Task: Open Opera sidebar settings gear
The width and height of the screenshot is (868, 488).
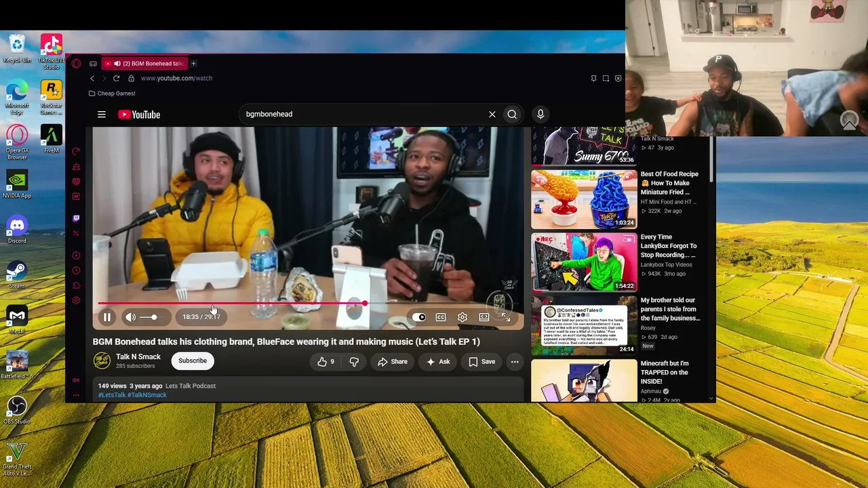Action: pyautogui.click(x=76, y=300)
